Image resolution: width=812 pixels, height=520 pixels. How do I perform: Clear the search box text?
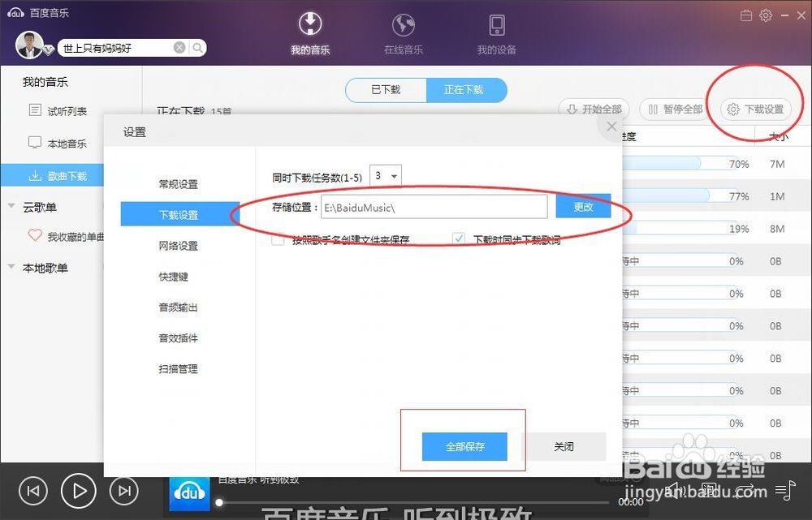[x=179, y=48]
